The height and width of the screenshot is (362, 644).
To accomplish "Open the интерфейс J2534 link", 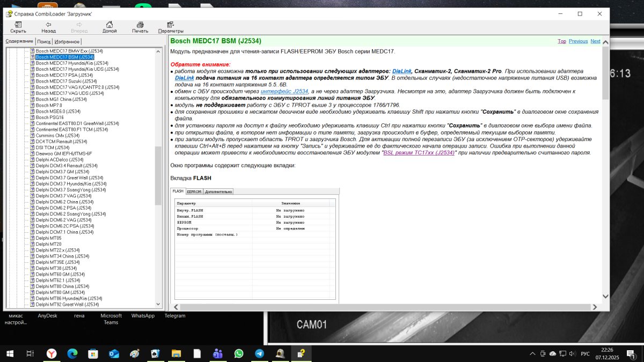I will pyautogui.click(x=285, y=91).
